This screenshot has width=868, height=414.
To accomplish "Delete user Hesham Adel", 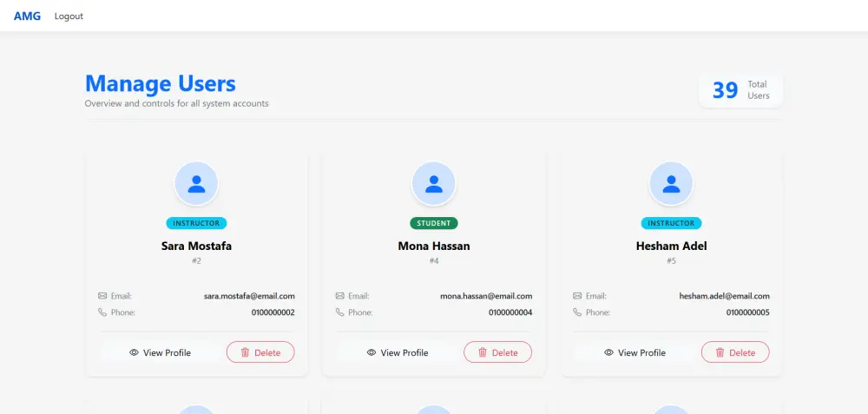I will (735, 352).
